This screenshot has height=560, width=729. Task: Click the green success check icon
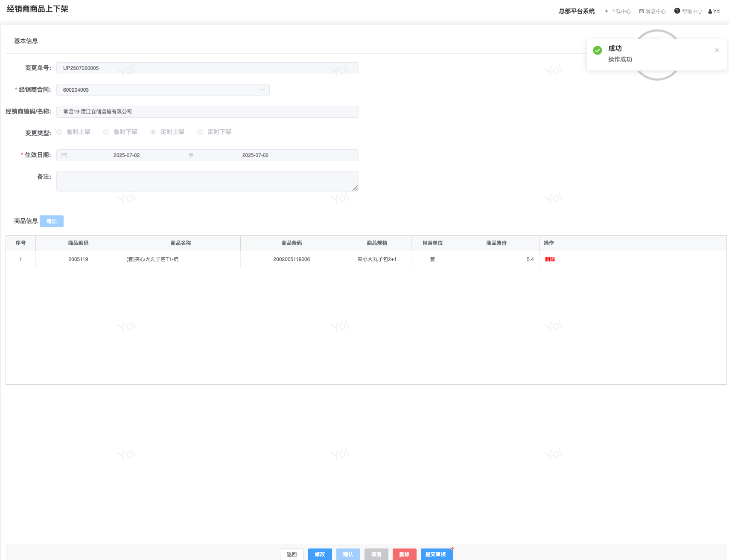tap(598, 50)
